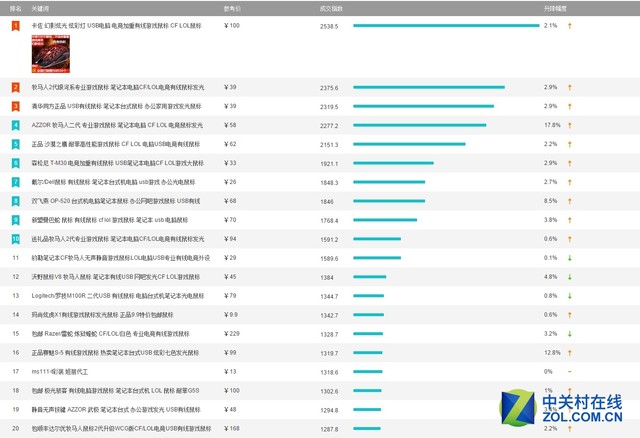
Task: Click the 参考价 column header
Action: coord(232,9)
